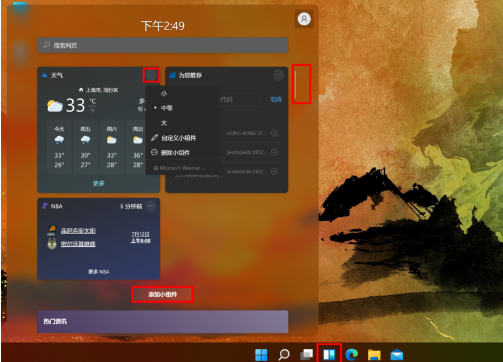This screenshot has height=362, width=503.
Task: Open the 天气 weather widget options button
Action: [x=151, y=75]
